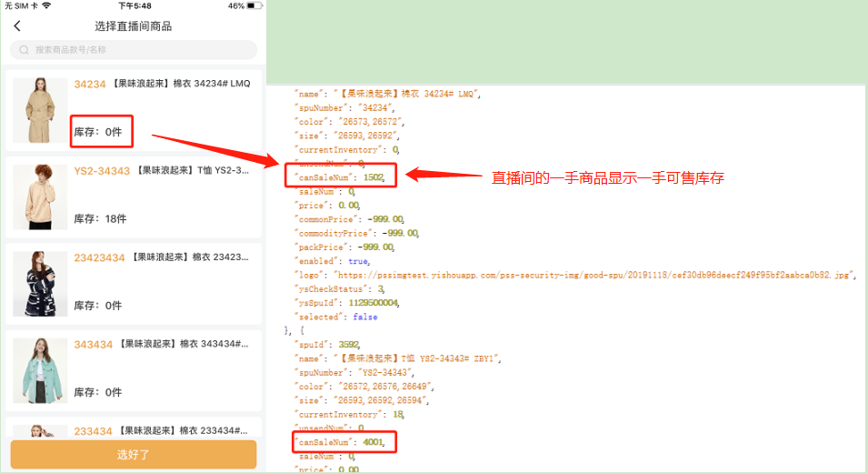Click stock label 库存: 0件 under 34234
Viewport: 868px width, 474px height.
[98, 132]
